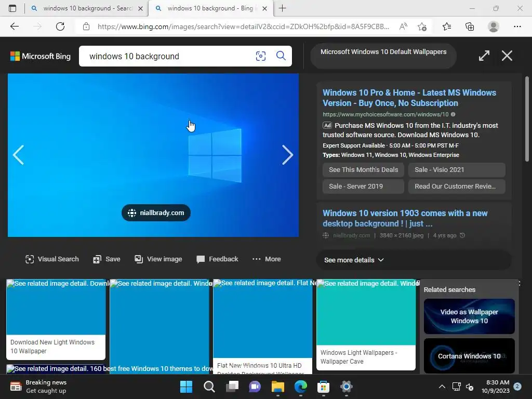Select Cortana Windows 10 related search
This screenshot has width=532, height=399.
click(469, 356)
